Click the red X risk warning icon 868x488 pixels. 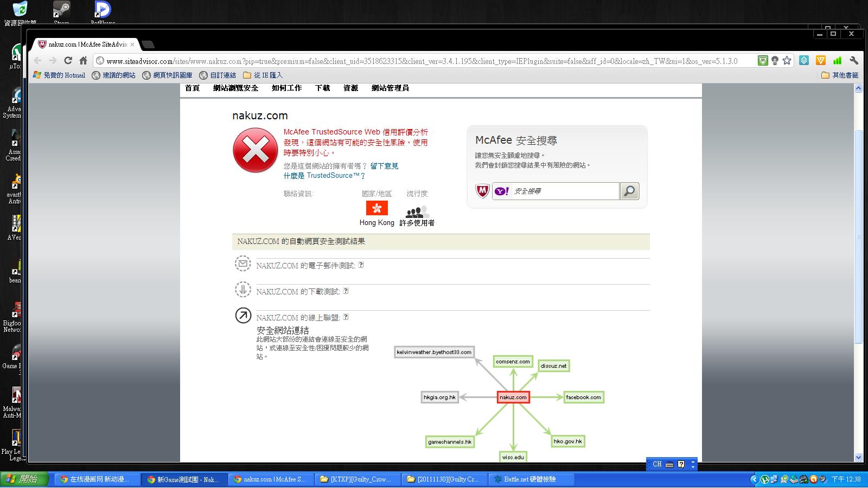pos(256,150)
